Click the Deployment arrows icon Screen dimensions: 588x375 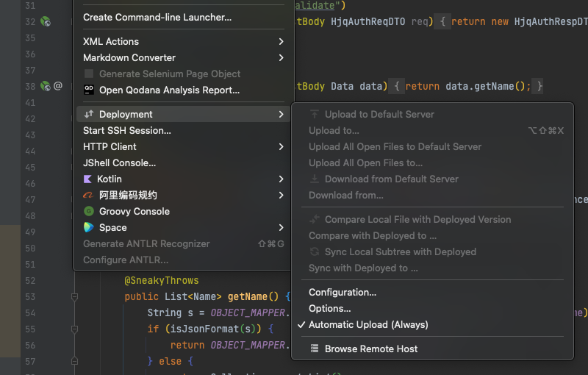click(89, 114)
